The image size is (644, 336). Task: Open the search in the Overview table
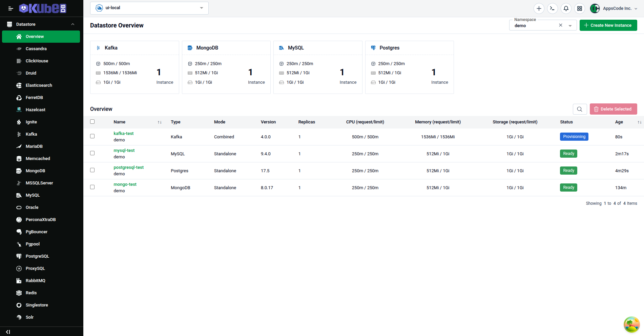tap(580, 109)
